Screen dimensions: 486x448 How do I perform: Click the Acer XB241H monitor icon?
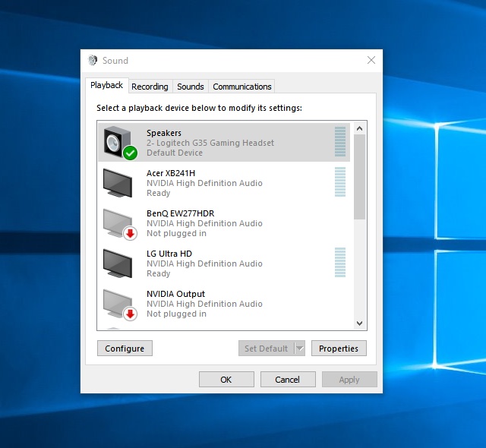click(118, 183)
